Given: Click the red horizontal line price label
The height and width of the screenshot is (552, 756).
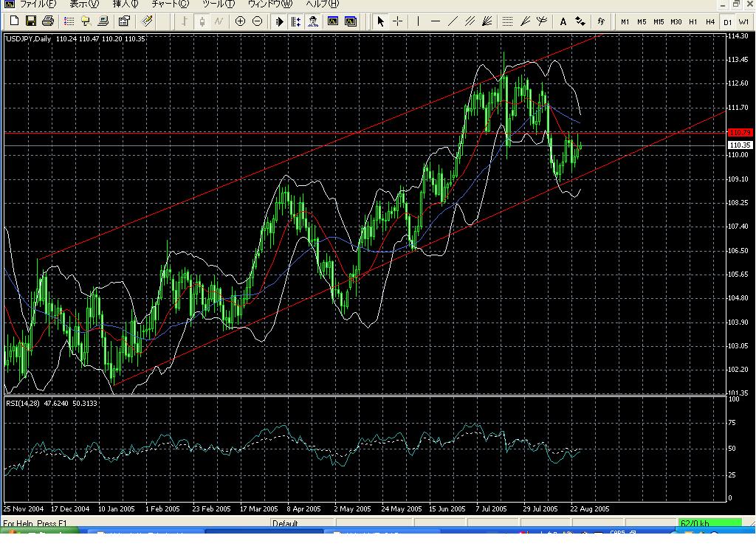Looking at the screenshot, I should [739, 133].
